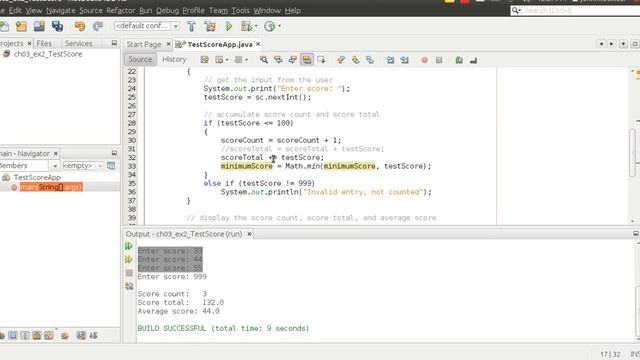Viewport: 640px width, 360px height.
Task: Click the Previous Bookmark icon
Action: click(341, 60)
